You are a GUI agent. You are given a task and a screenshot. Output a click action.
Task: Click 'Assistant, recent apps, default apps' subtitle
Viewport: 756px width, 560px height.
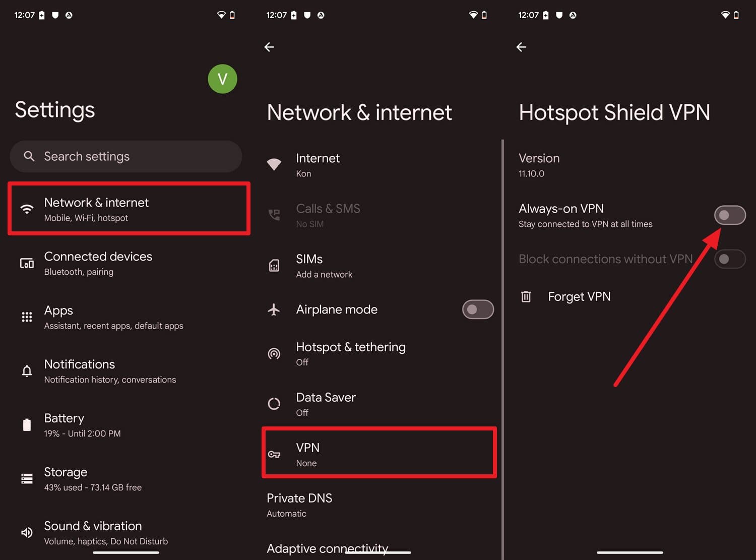click(x=113, y=326)
